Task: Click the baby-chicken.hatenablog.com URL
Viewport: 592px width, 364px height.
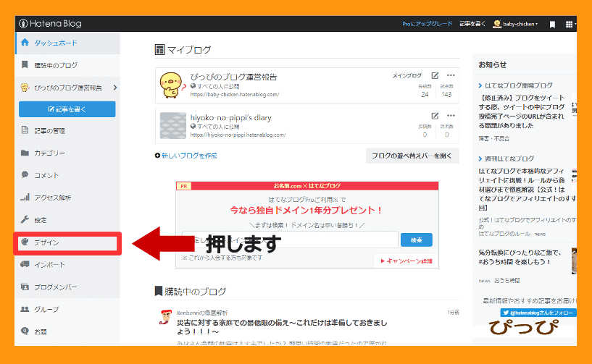Action: pos(235,95)
